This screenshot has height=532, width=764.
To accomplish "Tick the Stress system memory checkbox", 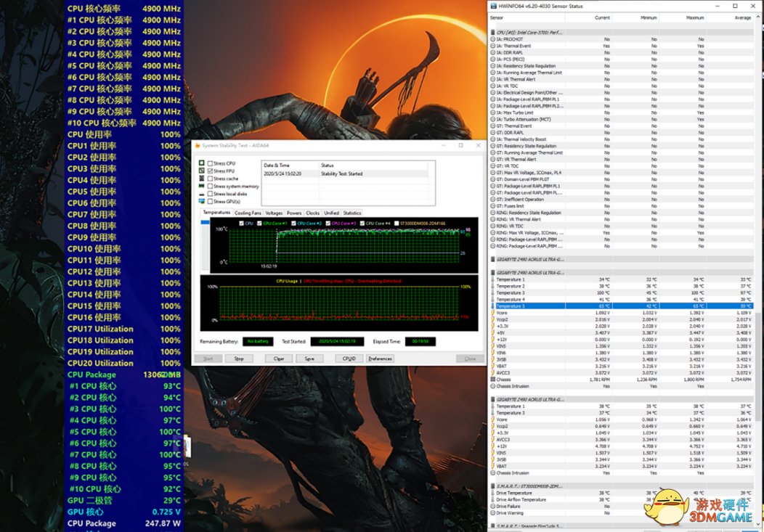I will tap(210, 186).
